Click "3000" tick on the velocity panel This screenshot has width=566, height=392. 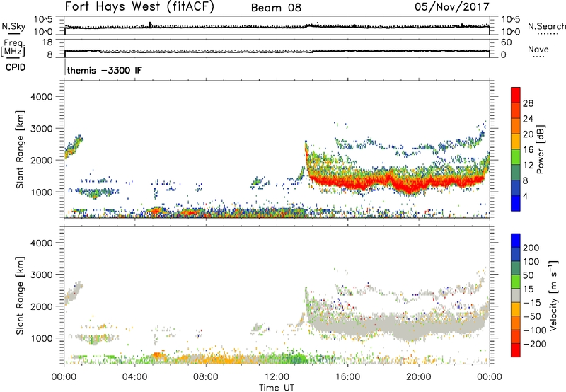[x=42, y=275]
